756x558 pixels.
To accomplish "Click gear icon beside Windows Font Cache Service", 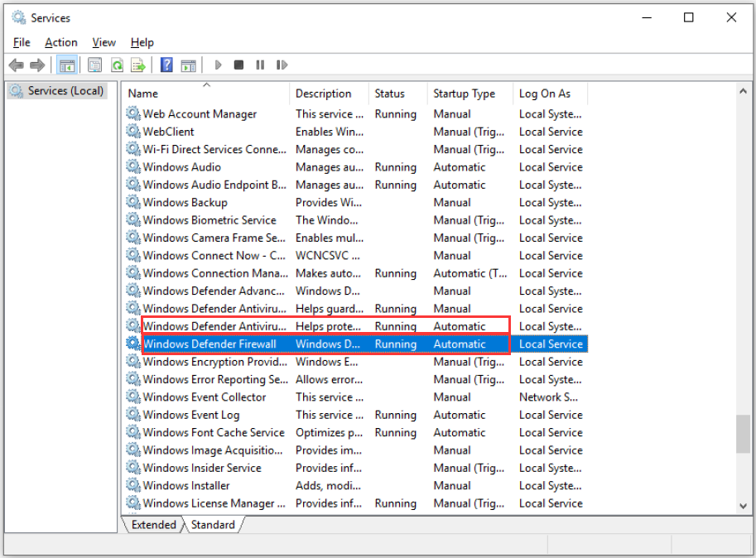I will tap(133, 432).
